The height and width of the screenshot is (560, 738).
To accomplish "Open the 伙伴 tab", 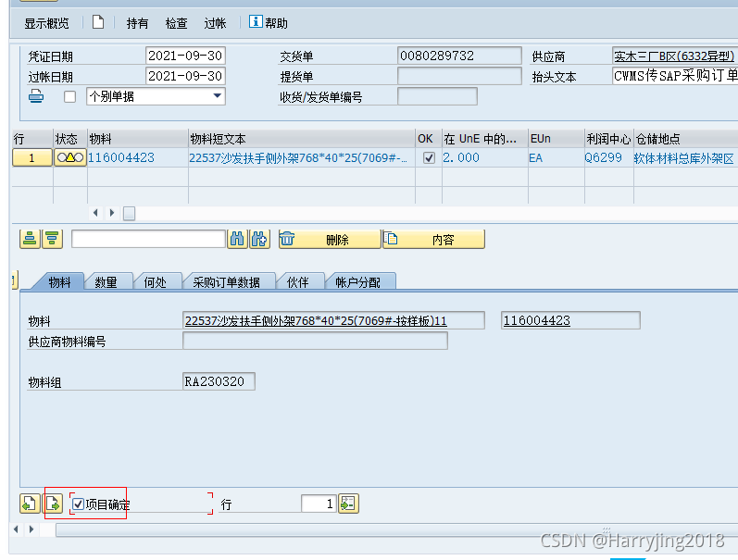I will tap(298, 282).
